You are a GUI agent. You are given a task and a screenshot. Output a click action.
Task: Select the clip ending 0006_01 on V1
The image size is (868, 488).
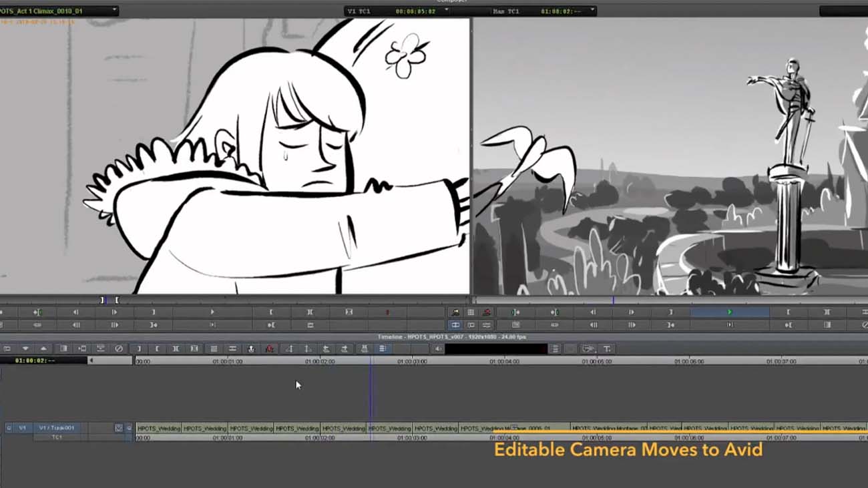[x=514, y=428]
